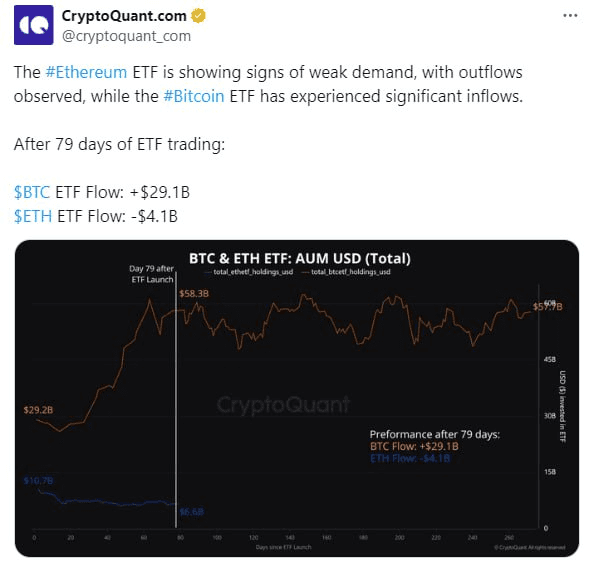Viewport: 594px width, 567px height.
Task: Click the $10.7B ETH starting label
Action: [x=38, y=481]
